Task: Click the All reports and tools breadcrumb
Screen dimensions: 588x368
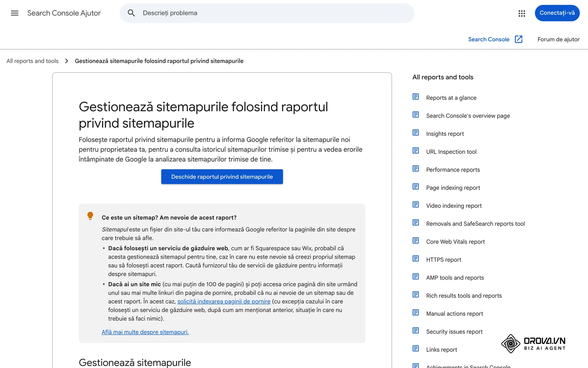Action: click(32, 61)
